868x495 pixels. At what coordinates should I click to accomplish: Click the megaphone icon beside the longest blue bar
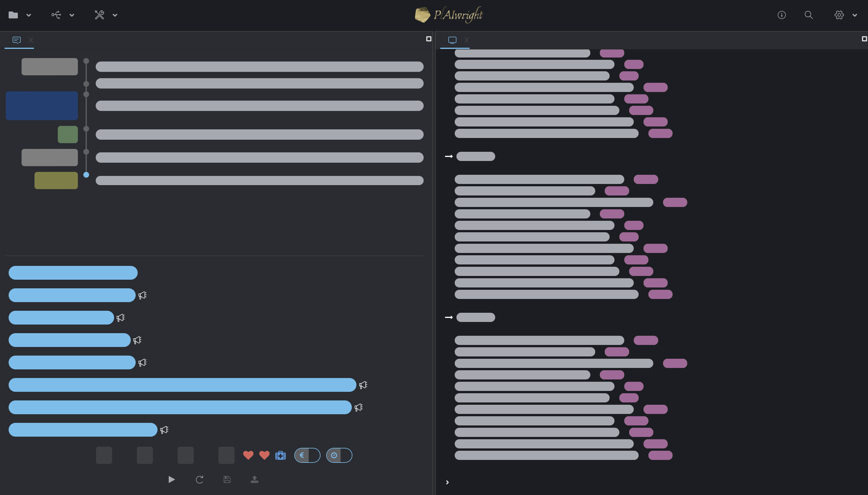pos(363,385)
